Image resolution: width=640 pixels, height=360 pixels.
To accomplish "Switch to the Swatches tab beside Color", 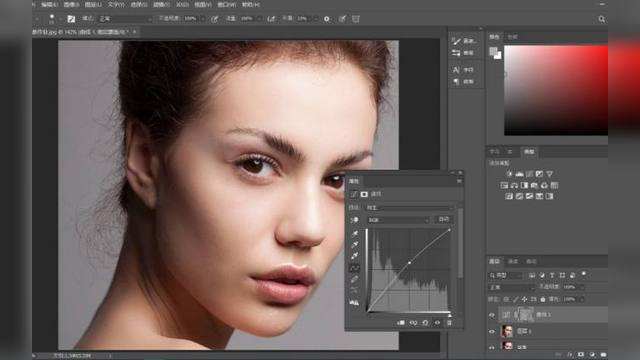I will 513,37.
